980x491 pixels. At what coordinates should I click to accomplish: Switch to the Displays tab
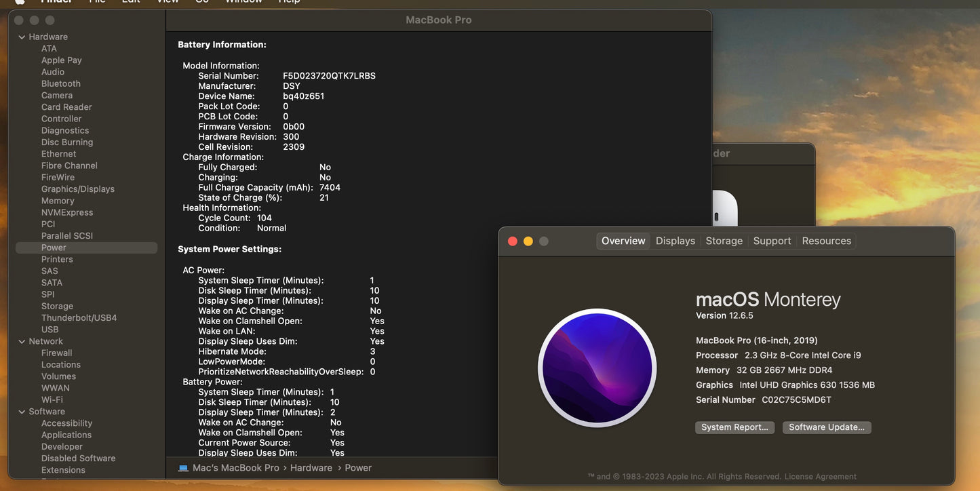tap(674, 240)
